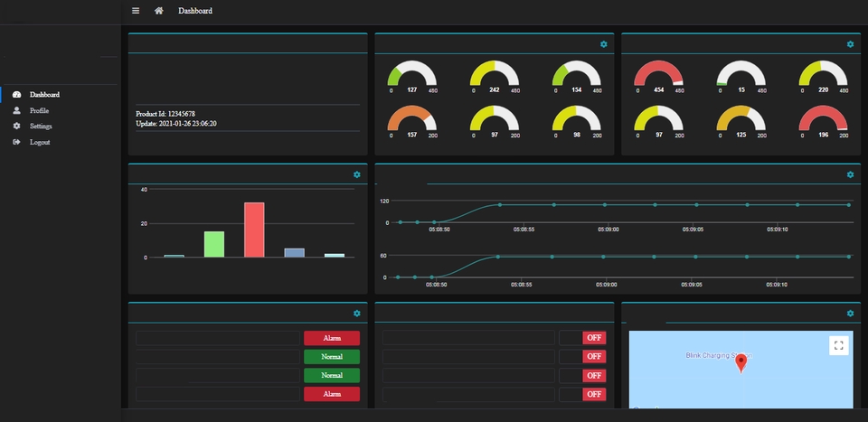Image resolution: width=868 pixels, height=422 pixels.
Task: Click the tall red bar in chart
Action: 254,230
